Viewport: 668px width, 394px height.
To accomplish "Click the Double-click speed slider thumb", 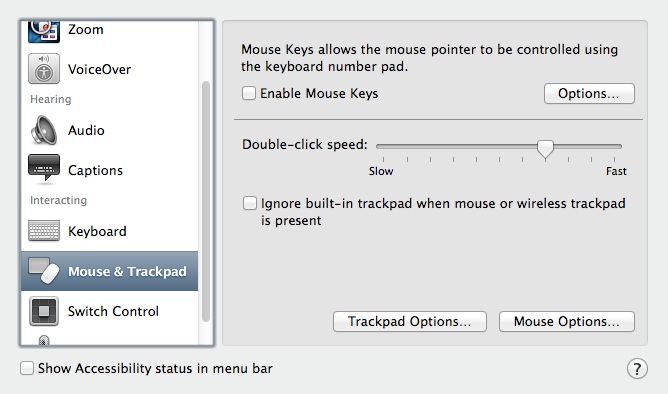I will pos(545,149).
